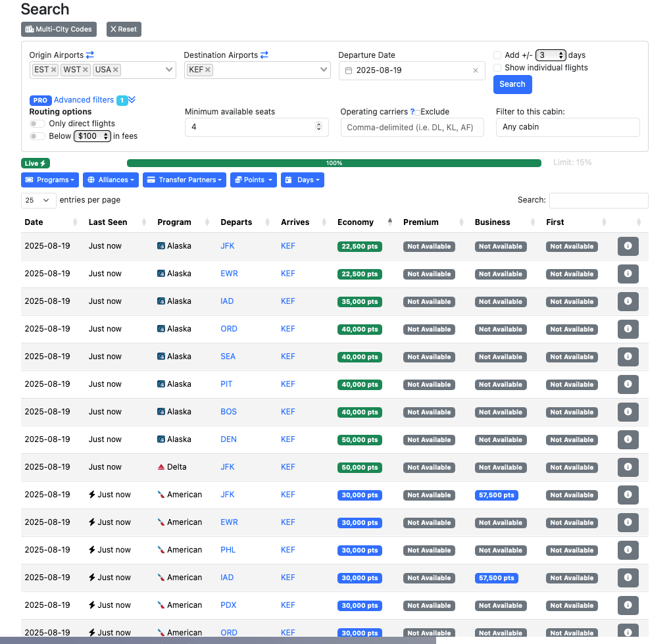
Task: Open info for Delta JFK to KEF row
Action: [x=628, y=467]
